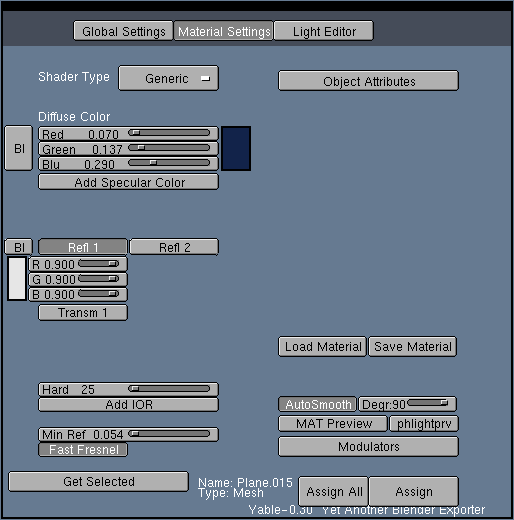Click Add Specular Color button

(x=128, y=182)
